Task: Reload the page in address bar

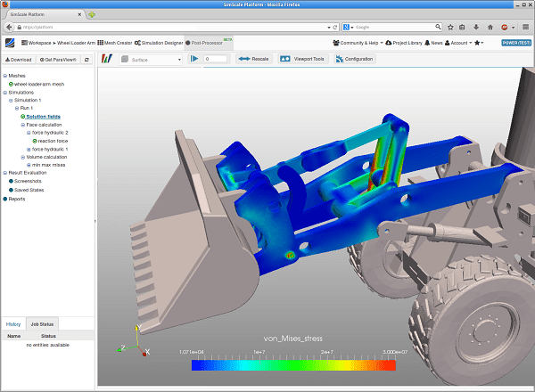Action: tap(335, 27)
